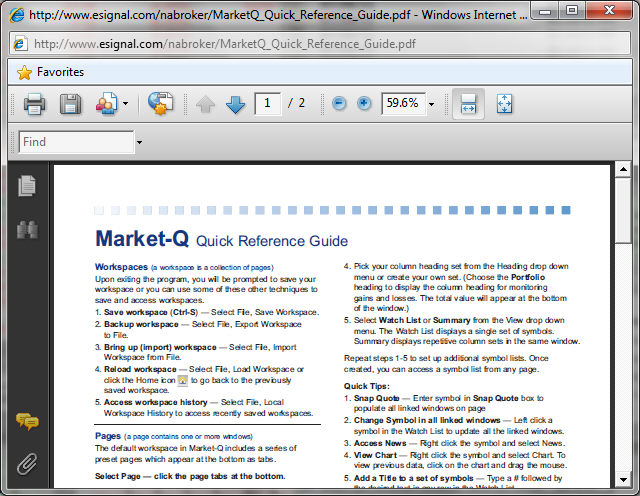This screenshot has height=496, width=640.
Task: Zoom out with the minus button
Action: click(339, 103)
